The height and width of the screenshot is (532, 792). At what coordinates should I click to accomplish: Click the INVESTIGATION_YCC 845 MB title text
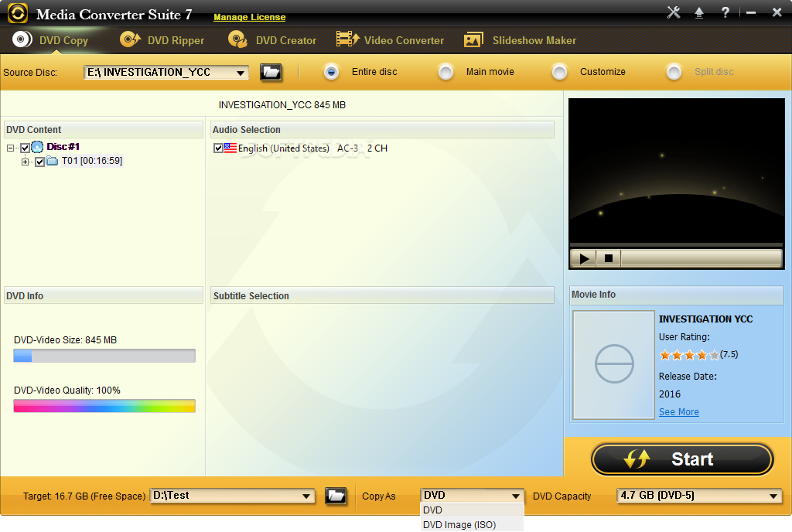point(282,105)
